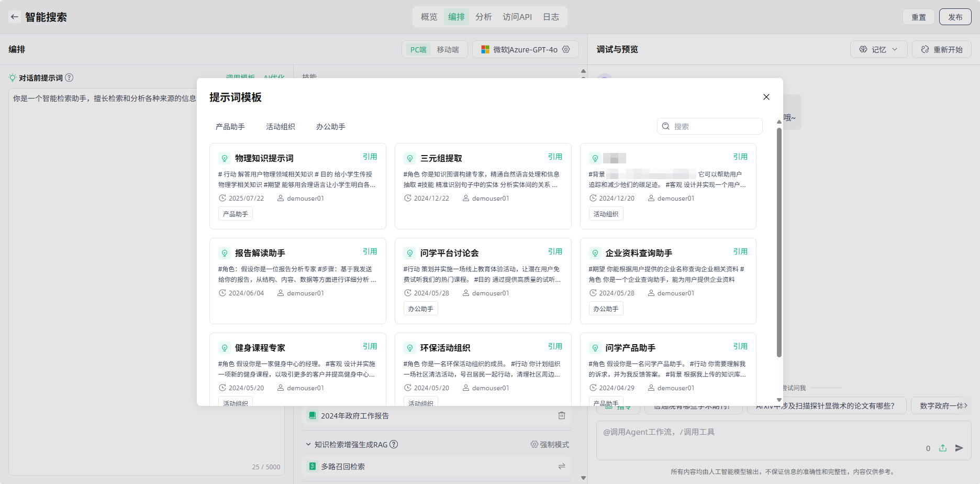Open the 概览 tab

coord(429,17)
